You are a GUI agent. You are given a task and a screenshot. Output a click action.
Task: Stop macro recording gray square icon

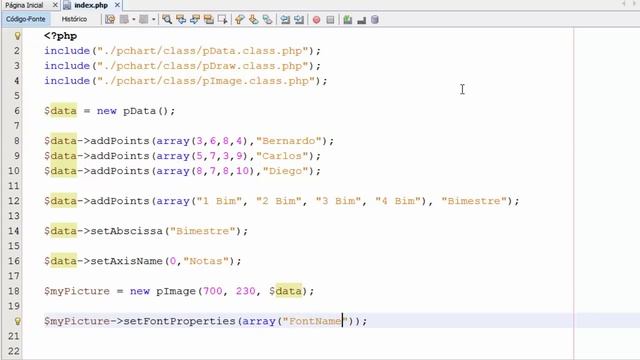click(330, 20)
